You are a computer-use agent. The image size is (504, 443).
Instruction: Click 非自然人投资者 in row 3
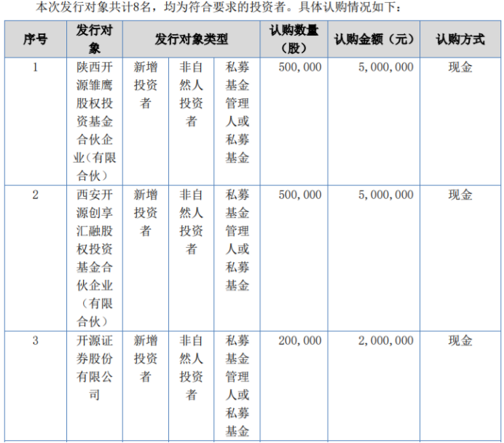click(x=192, y=368)
